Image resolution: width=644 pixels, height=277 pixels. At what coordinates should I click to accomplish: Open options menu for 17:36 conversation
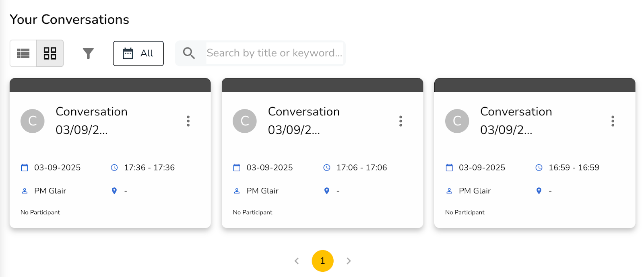point(188,121)
